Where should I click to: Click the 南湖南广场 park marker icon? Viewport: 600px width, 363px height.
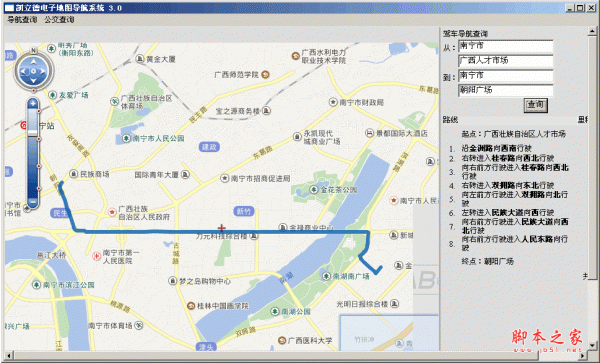326,276
